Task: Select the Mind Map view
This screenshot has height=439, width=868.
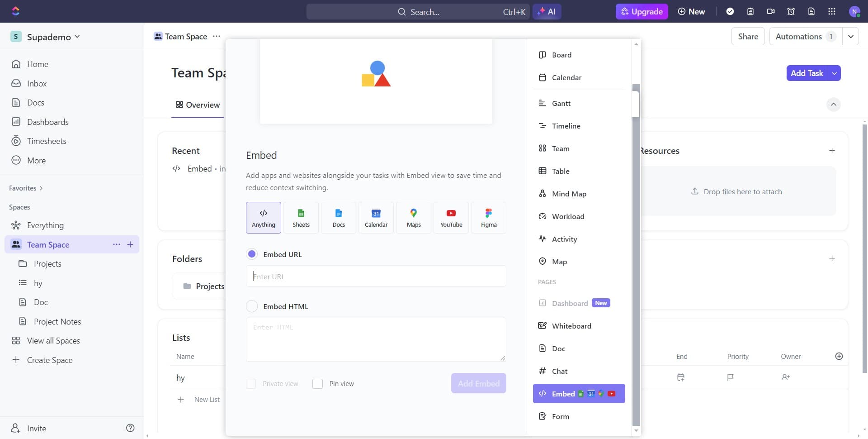Action: point(568,193)
